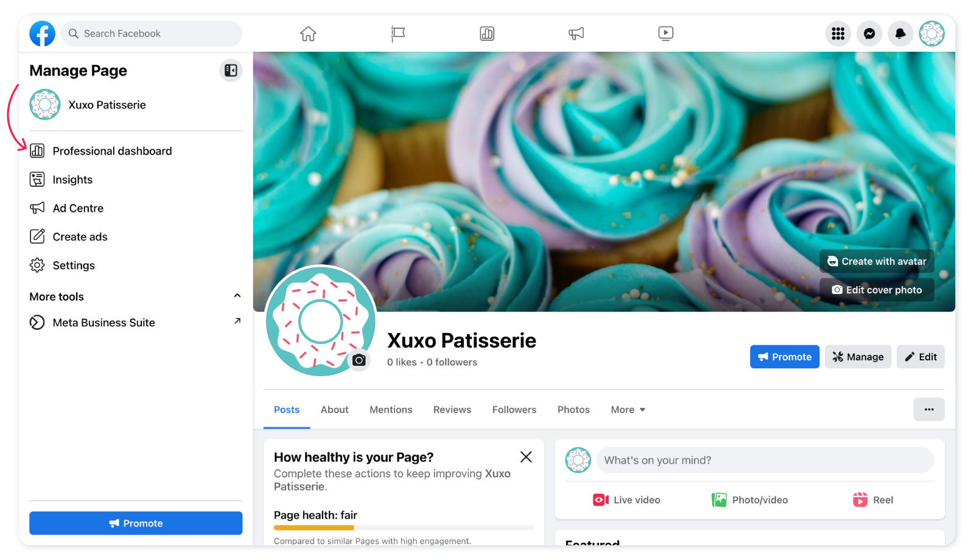This screenshot has width=974, height=560.
Task: Collapse the More tools section
Action: coord(237,296)
